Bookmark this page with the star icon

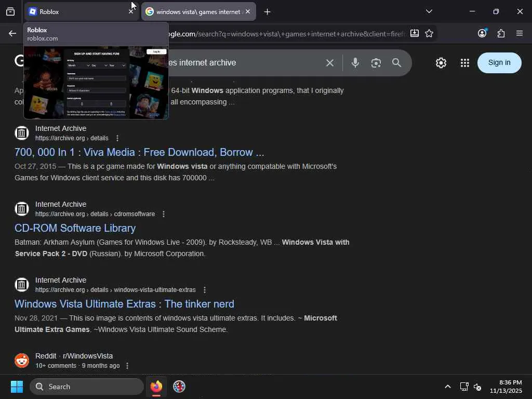[x=429, y=33]
